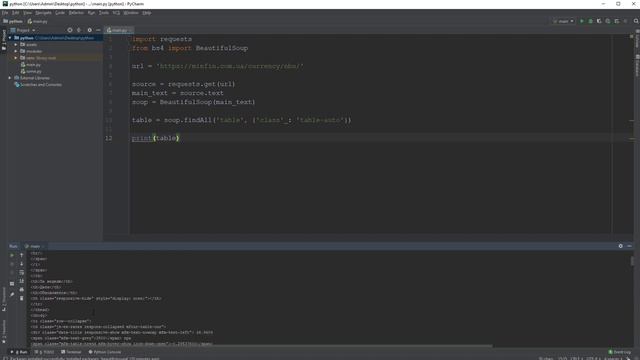Clear Run console with trash icon
This screenshot has width=640, height=360.
[22, 298]
